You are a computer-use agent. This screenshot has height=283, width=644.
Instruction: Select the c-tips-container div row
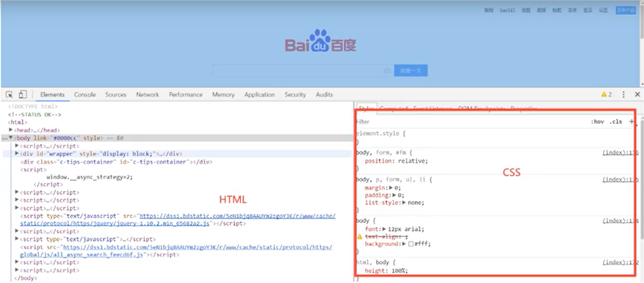(x=116, y=161)
